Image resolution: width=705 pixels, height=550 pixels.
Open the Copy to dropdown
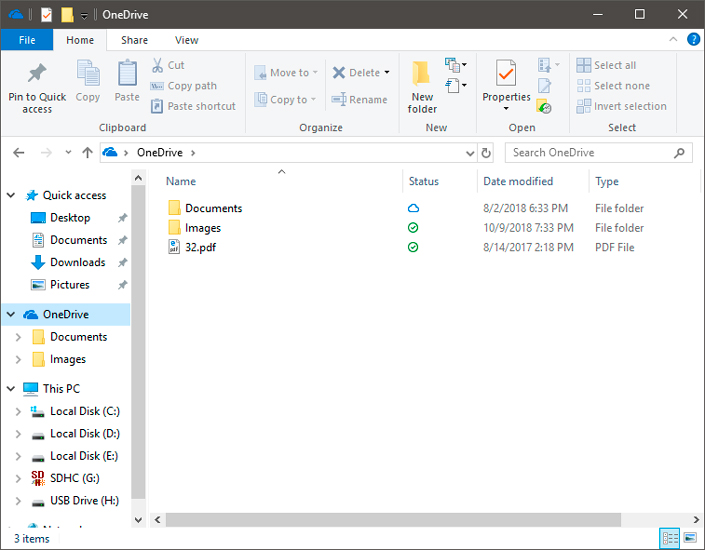pos(285,99)
